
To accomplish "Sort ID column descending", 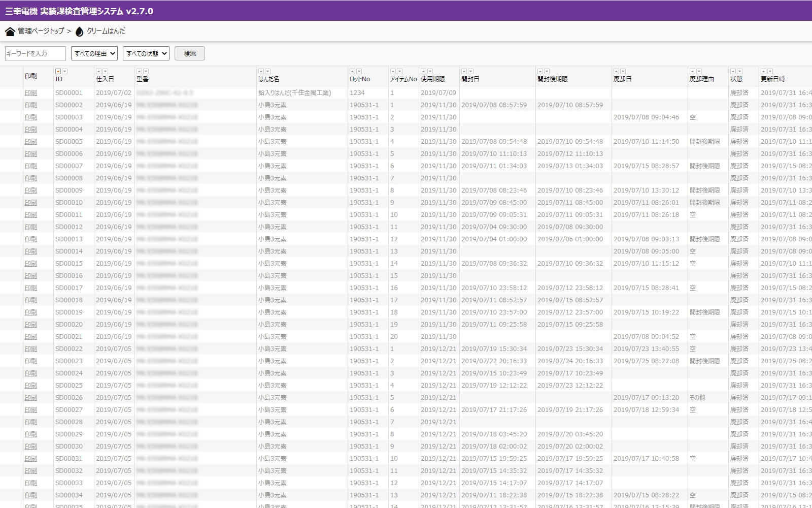I will pos(64,72).
